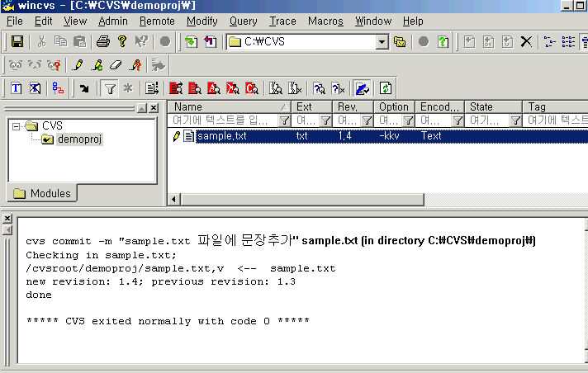Click the eraser unedit icon in the toolbar
This screenshot has width=588, height=373.
click(116, 64)
